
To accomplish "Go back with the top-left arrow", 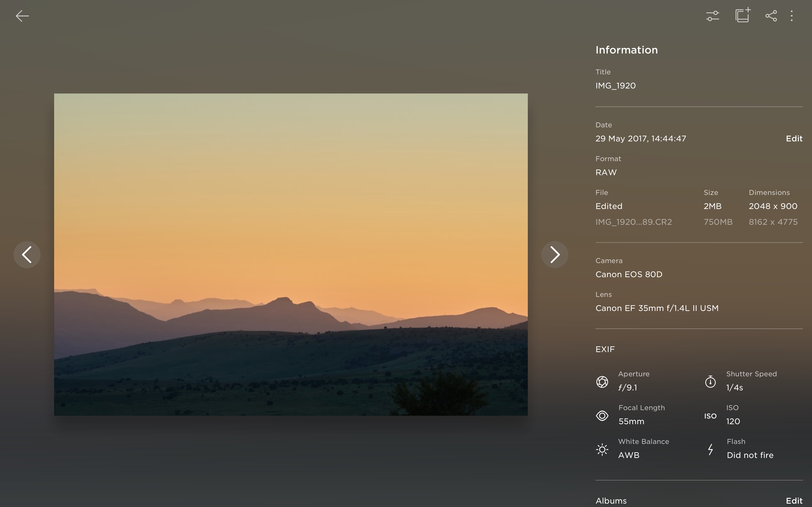I will [x=22, y=16].
